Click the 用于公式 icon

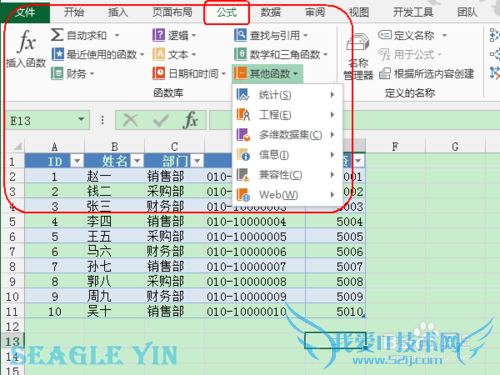pos(385,54)
